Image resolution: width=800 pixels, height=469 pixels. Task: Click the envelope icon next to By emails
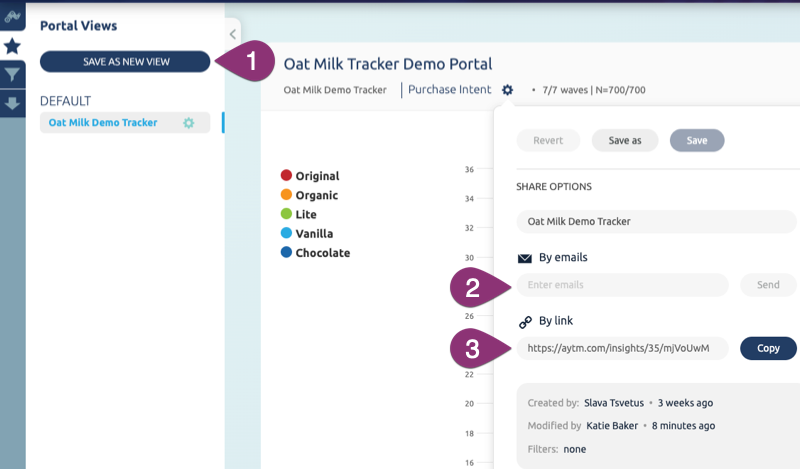point(524,258)
